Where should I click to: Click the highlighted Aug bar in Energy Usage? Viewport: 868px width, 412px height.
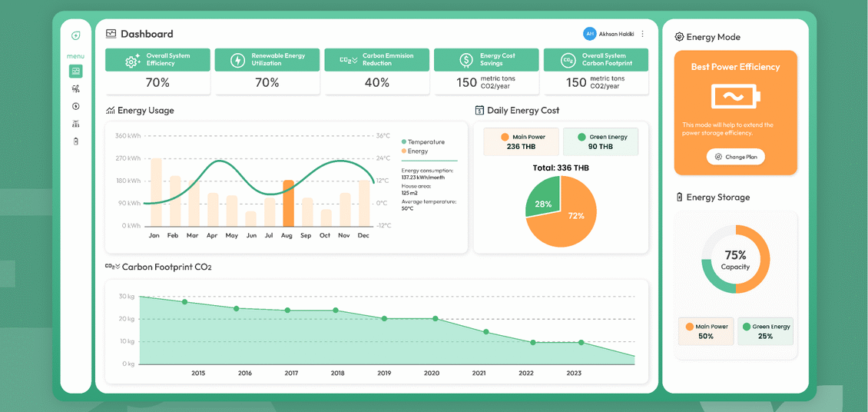(x=288, y=203)
